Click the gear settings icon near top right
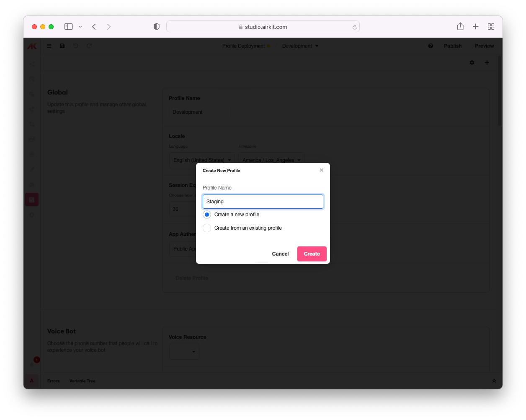The image size is (526, 420). coord(472,63)
